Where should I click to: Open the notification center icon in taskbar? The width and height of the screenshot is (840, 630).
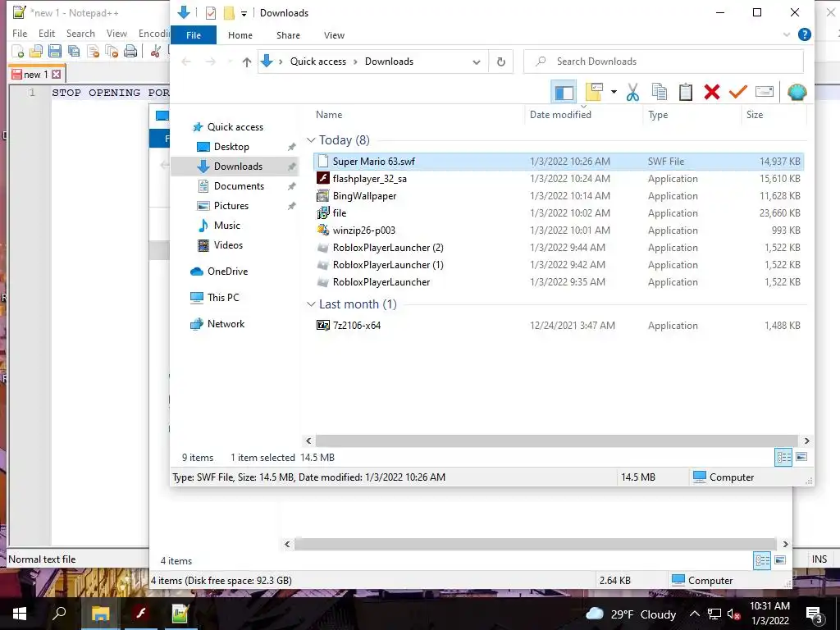point(815,614)
